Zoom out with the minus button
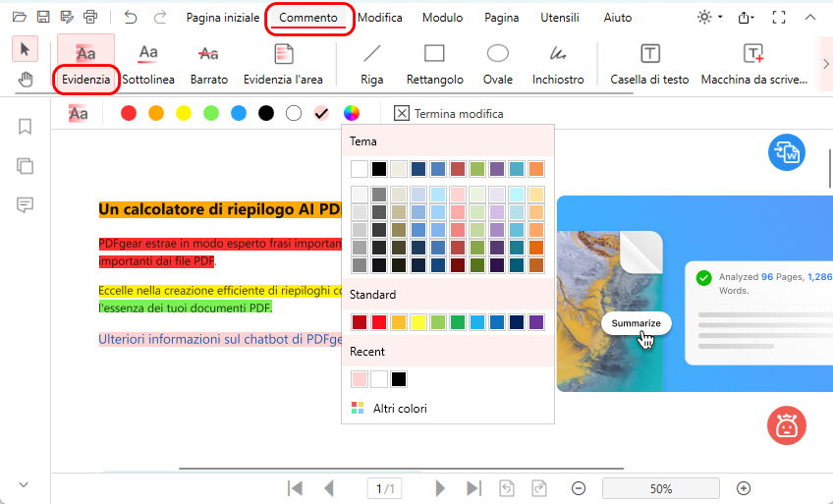Viewport: 833px width, 504px height. point(579,488)
